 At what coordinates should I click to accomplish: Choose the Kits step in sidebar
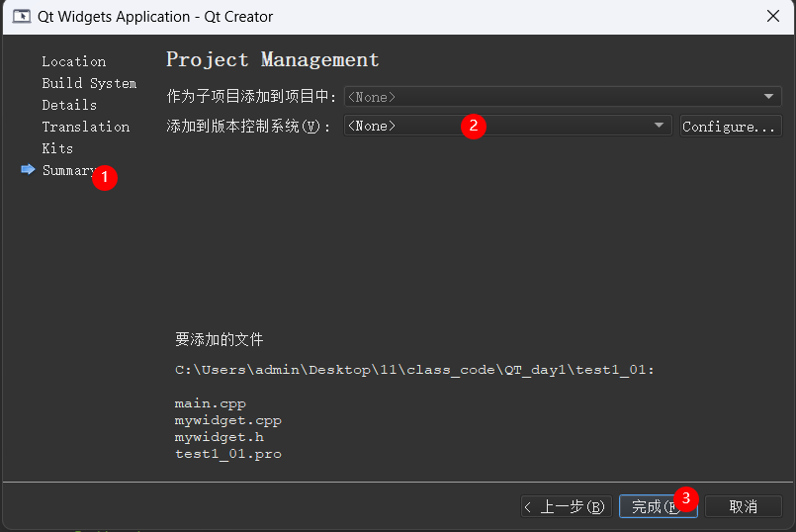[57, 148]
